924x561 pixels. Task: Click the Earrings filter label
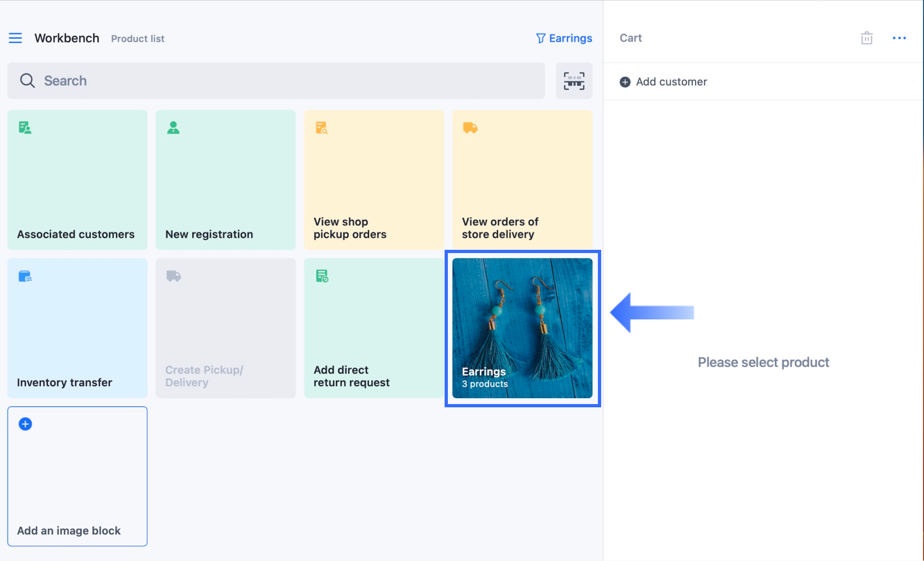(x=570, y=38)
